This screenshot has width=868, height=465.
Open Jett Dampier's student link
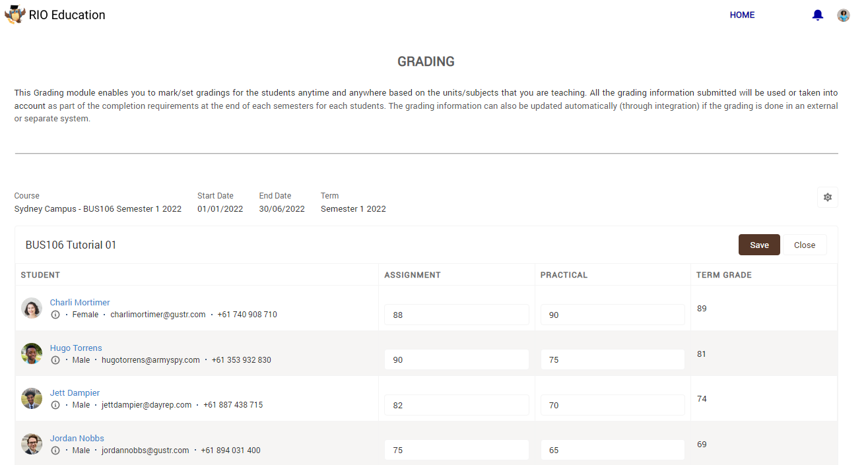[x=75, y=393]
